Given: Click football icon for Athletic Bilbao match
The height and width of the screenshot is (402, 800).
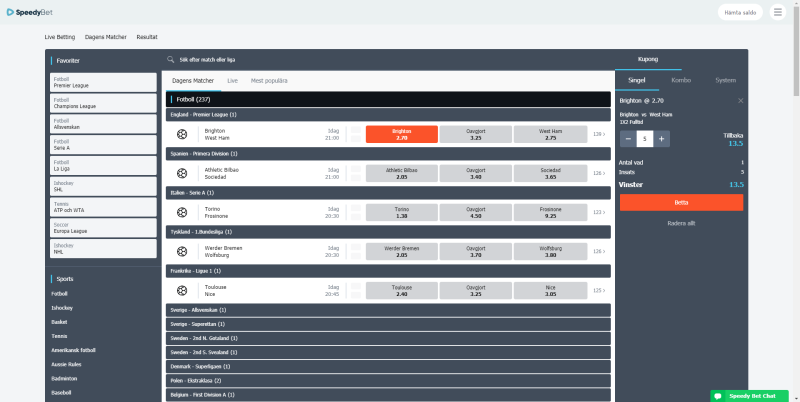Looking at the screenshot, I should pyautogui.click(x=182, y=173).
